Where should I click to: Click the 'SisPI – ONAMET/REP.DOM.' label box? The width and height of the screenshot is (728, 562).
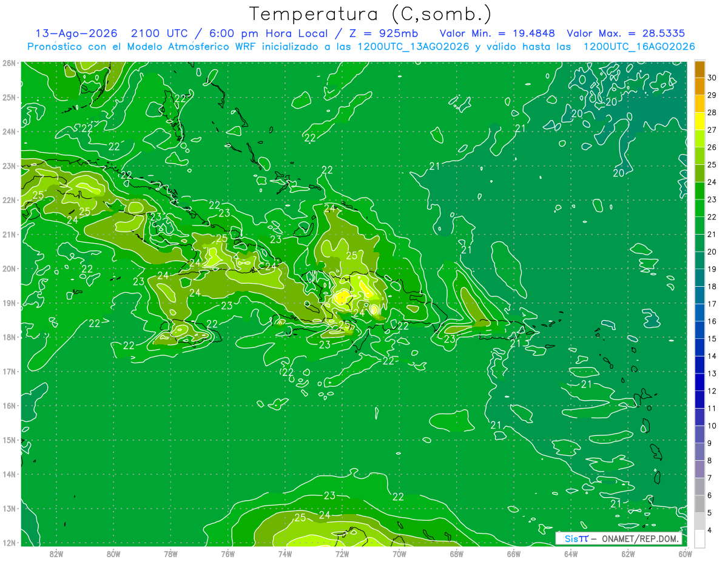(619, 538)
